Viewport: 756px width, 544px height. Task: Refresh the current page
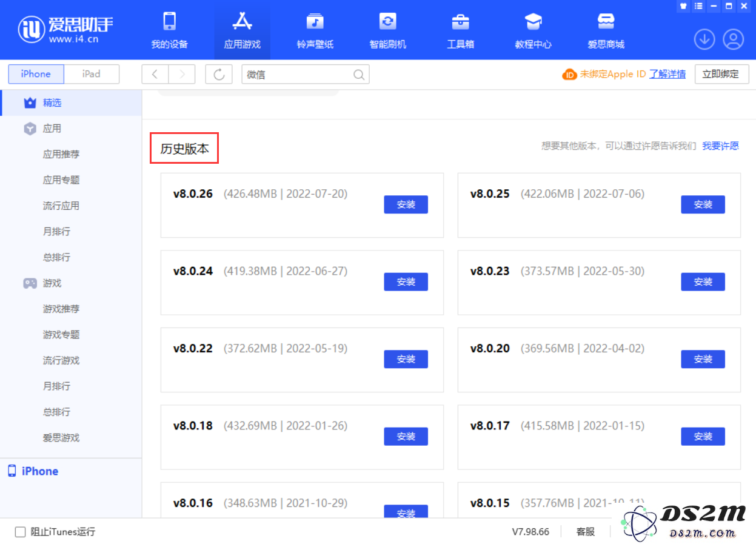(219, 74)
